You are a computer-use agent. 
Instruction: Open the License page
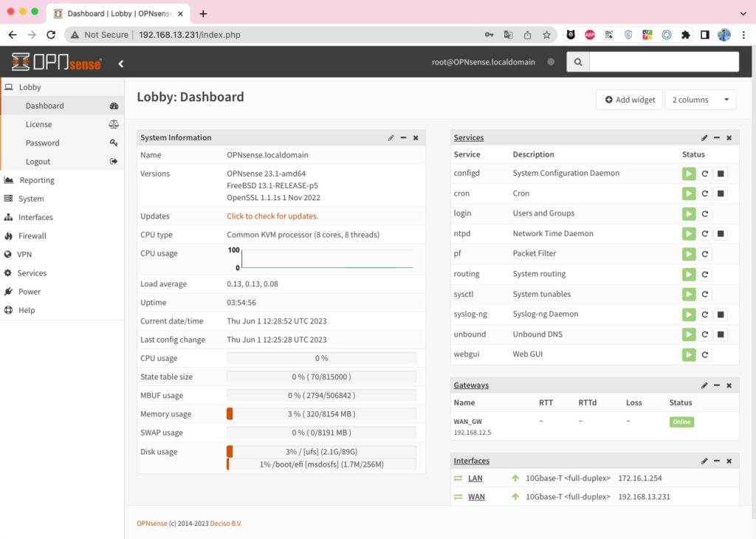(62, 124)
